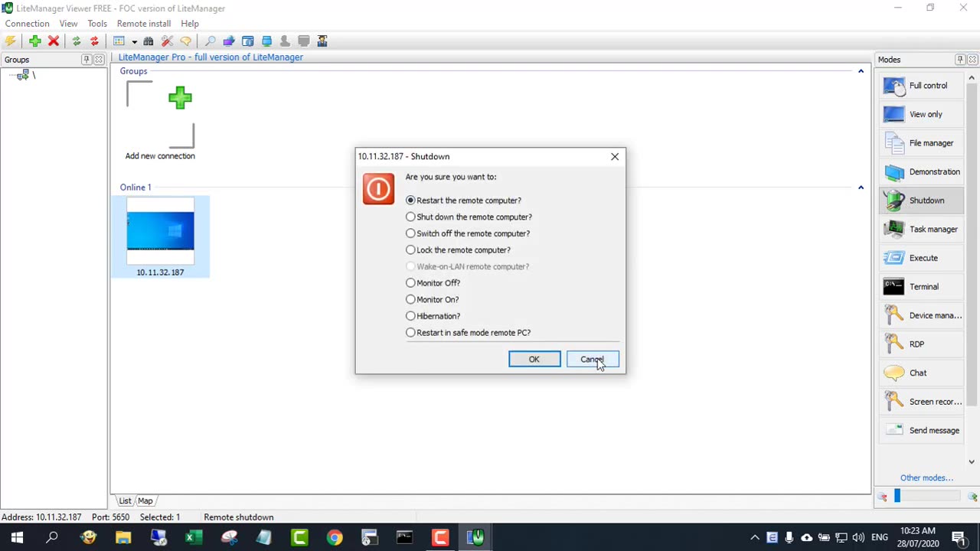The height and width of the screenshot is (551, 980).
Task: Click the magnifying glass toolbar icon
Action: click(x=210, y=41)
